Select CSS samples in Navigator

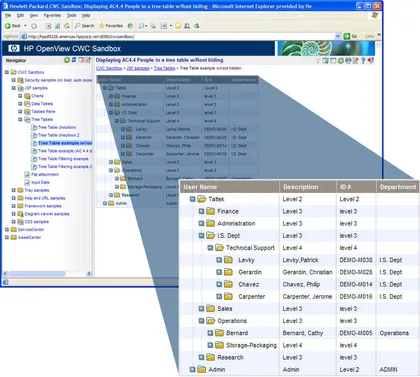(x=36, y=222)
